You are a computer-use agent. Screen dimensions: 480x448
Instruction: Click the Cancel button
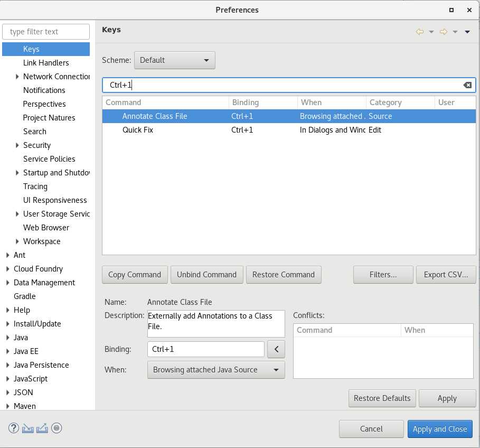click(x=371, y=428)
